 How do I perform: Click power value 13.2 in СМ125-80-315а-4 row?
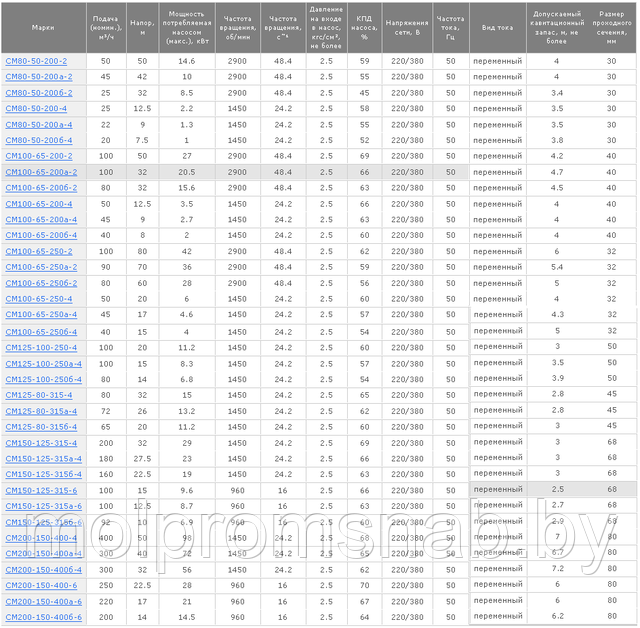[x=187, y=411]
